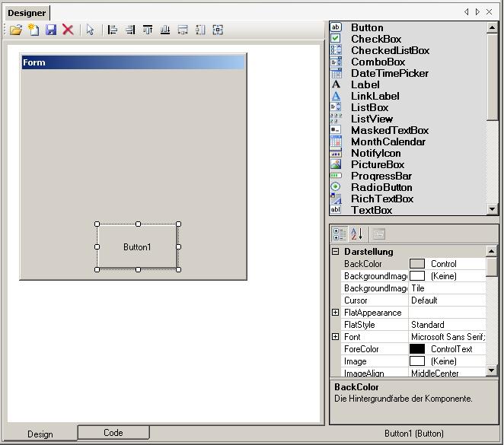504x445 pixels.
Task: Click Button1 on the form
Action: pyautogui.click(x=137, y=246)
